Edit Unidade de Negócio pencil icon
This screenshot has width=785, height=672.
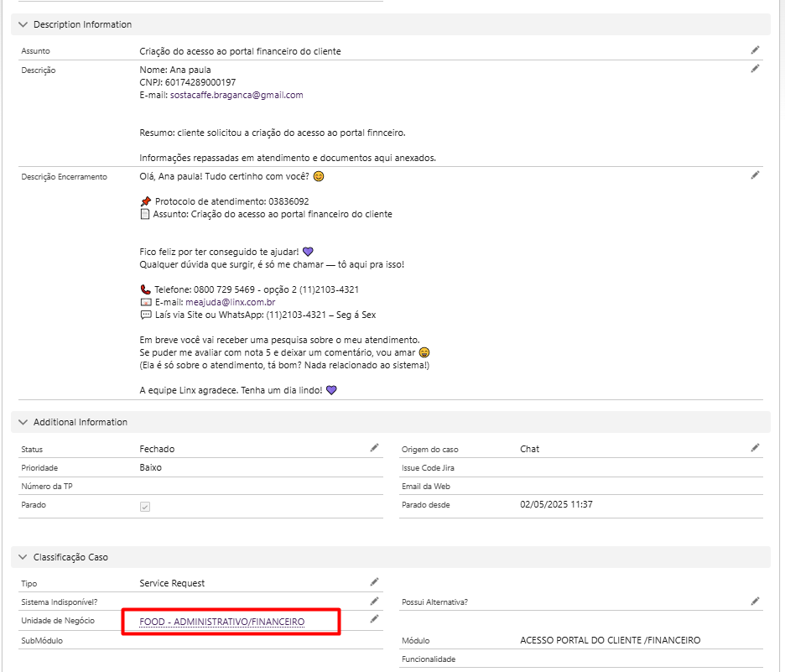tap(375, 619)
